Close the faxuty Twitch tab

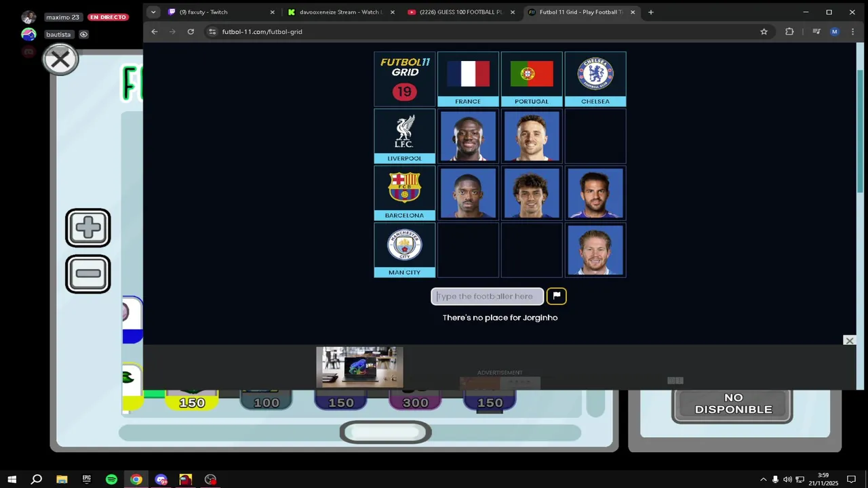(x=273, y=12)
